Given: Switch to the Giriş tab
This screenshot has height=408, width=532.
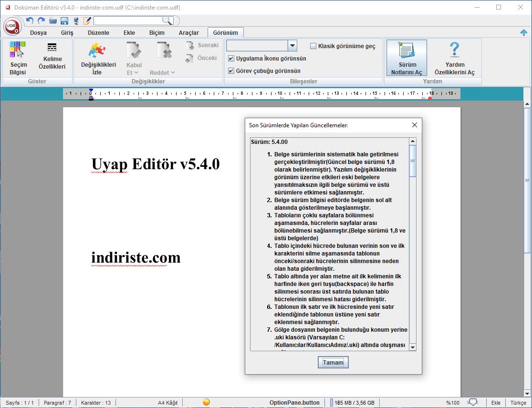Looking at the screenshot, I should [67, 32].
